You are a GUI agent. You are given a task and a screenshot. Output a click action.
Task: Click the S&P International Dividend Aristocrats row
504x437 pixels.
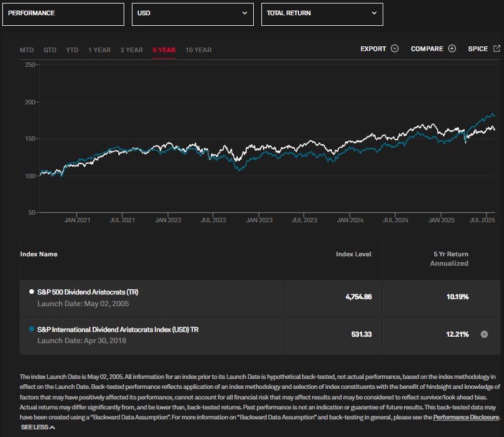[117, 334]
